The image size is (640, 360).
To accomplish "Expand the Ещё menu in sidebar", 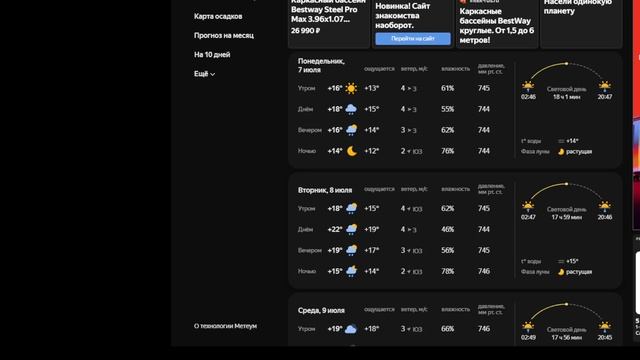I will pyautogui.click(x=204, y=74).
